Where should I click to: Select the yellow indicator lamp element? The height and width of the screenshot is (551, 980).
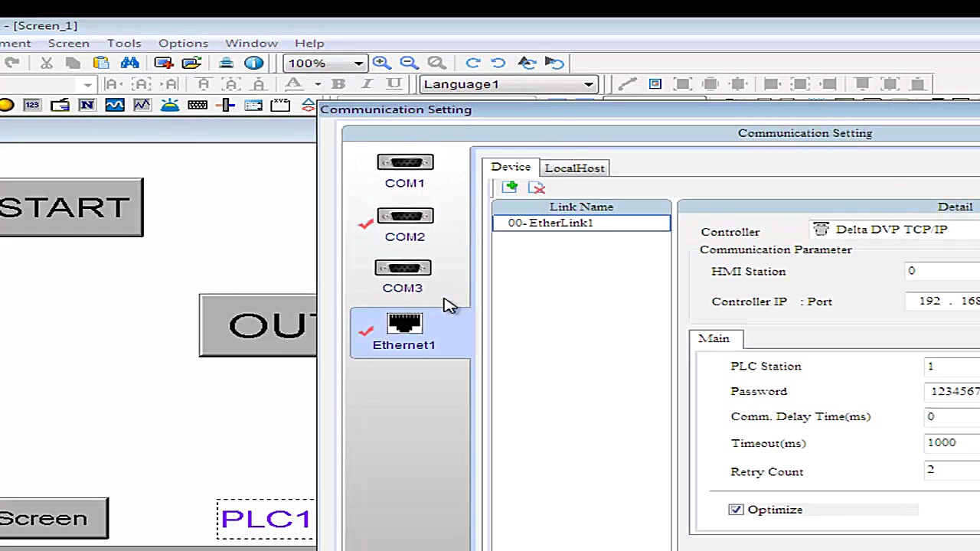6,105
